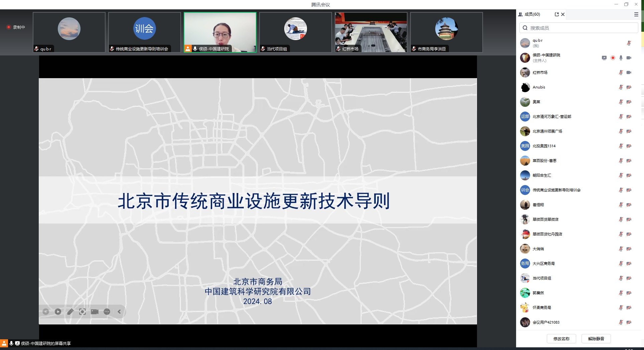The width and height of the screenshot is (644, 350).
Task: Close the members panel
Action: pos(563,14)
